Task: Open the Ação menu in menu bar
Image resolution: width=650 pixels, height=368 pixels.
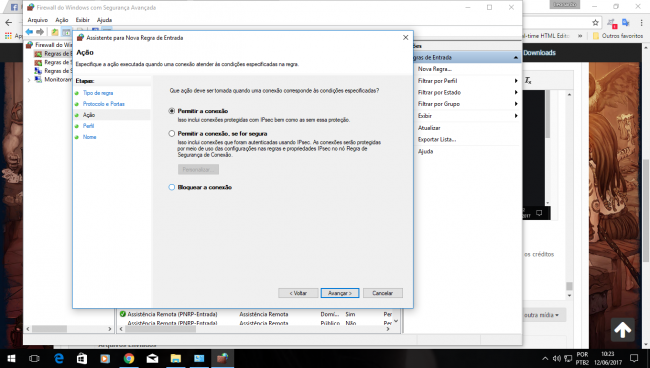Action: pyautogui.click(x=62, y=20)
